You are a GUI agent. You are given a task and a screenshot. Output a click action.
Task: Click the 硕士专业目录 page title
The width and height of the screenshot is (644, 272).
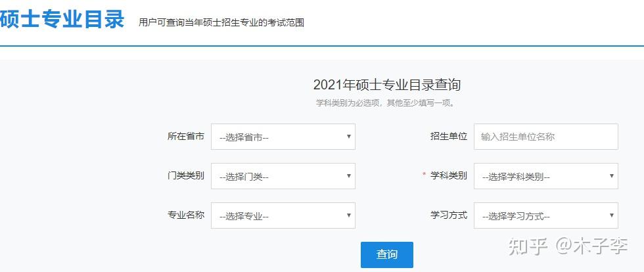(x=62, y=20)
